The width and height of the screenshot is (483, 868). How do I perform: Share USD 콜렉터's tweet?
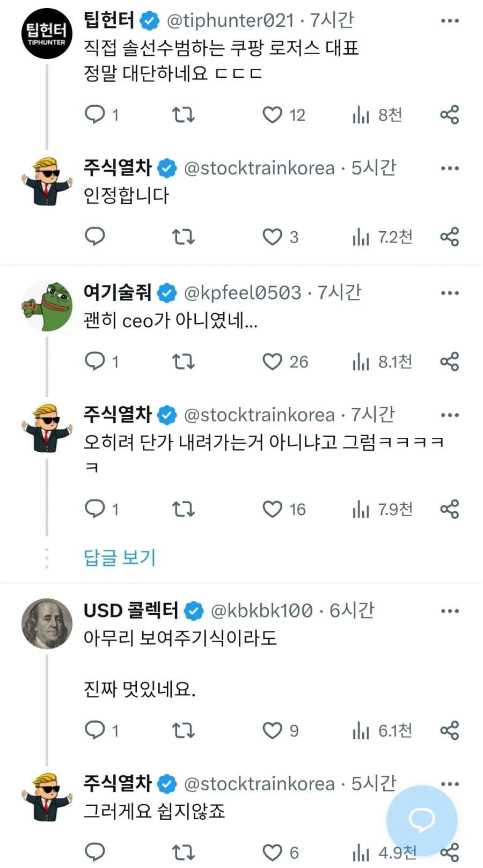[x=450, y=730]
